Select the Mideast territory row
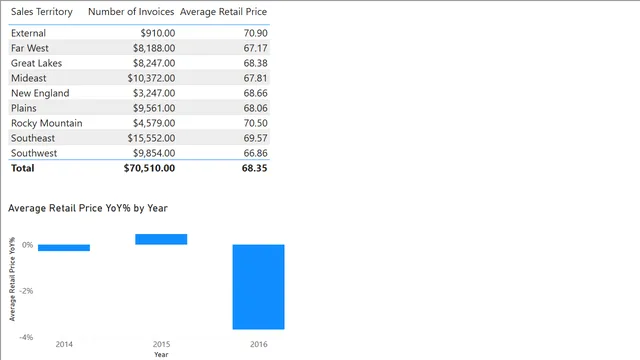Viewport: 640px width, 360px height. click(x=139, y=78)
